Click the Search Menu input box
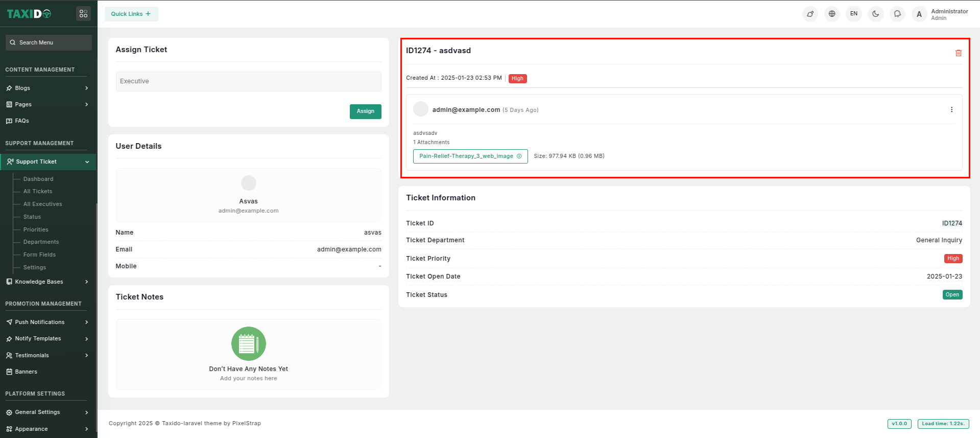This screenshot has width=980, height=438. coord(49,42)
